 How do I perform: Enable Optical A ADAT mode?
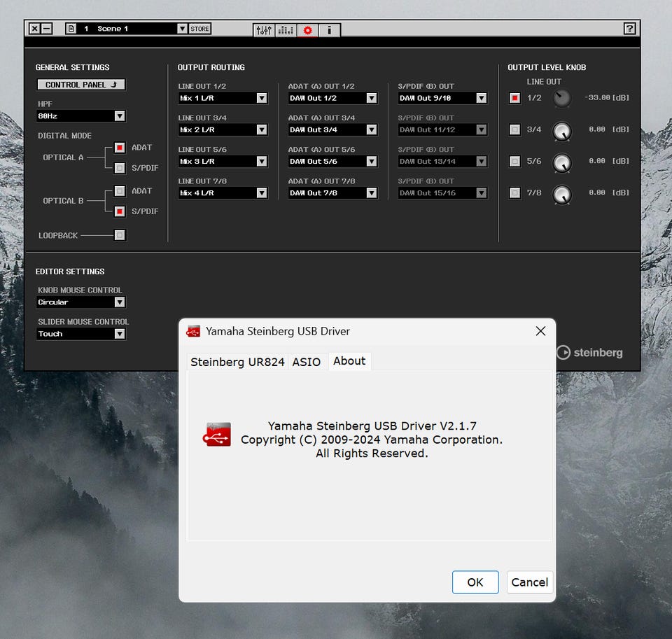pyautogui.click(x=120, y=148)
